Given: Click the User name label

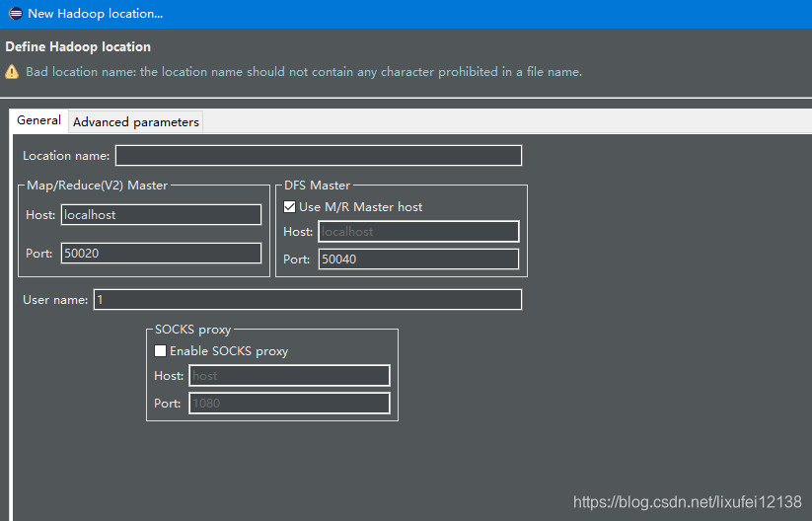Looking at the screenshot, I should (x=55, y=300).
